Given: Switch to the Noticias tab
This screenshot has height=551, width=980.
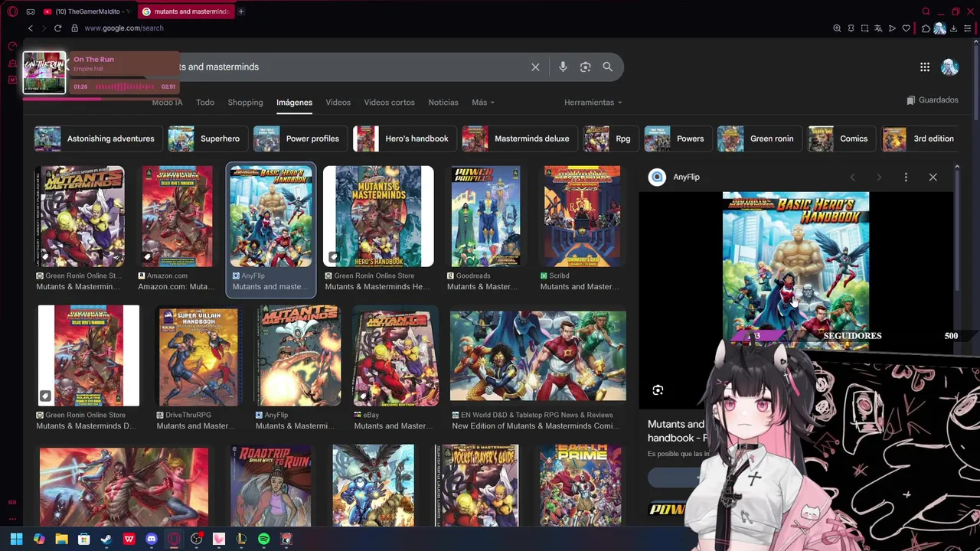Looking at the screenshot, I should point(443,103).
